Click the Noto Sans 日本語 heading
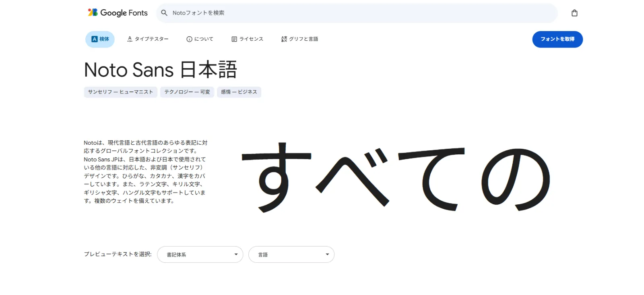 pos(160,70)
